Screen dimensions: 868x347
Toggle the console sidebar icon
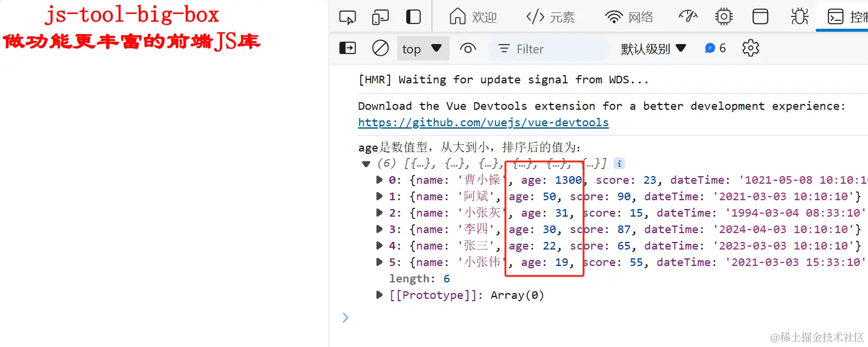[x=348, y=48]
